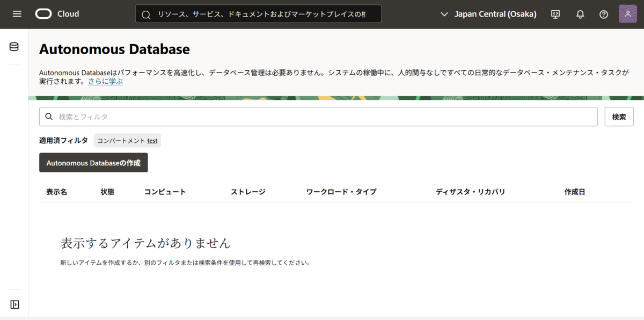
Task: Click the コンピュート column header
Action: 165,192
